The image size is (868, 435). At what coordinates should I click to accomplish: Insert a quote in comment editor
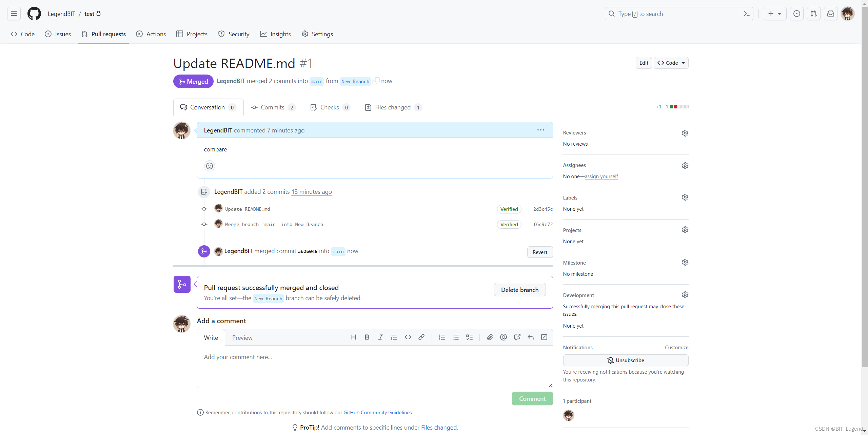394,337
